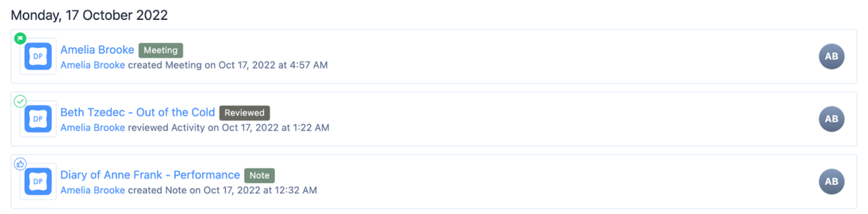The height and width of the screenshot is (214, 868).
Task: Click the Meeting tag badge
Action: [x=161, y=50]
